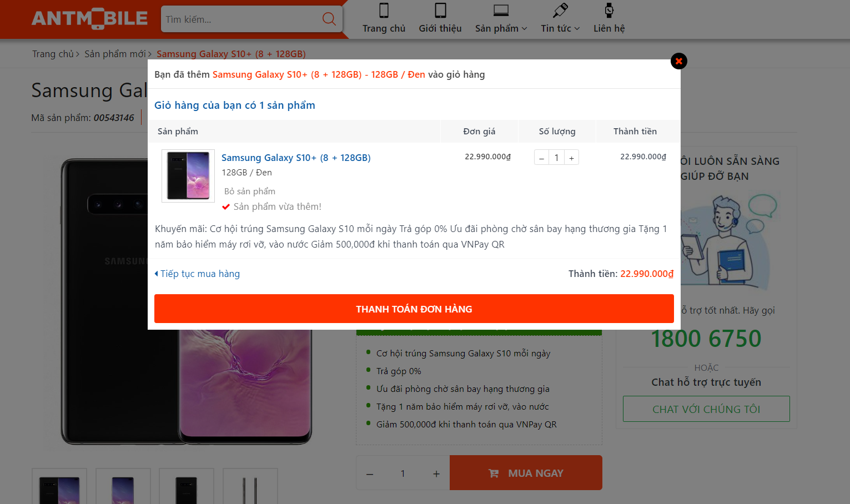
Task: Remove item via Bỏ sản phẩm
Action: click(250, 191)
